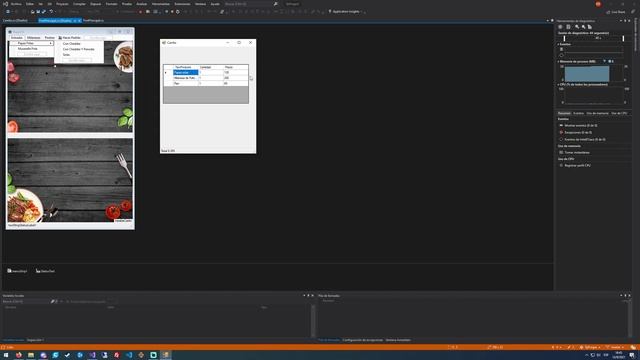Select Papas fritas cell in Carrito grid
The height and width of the screenshot is (360, 640).
(x=186, y=72)
